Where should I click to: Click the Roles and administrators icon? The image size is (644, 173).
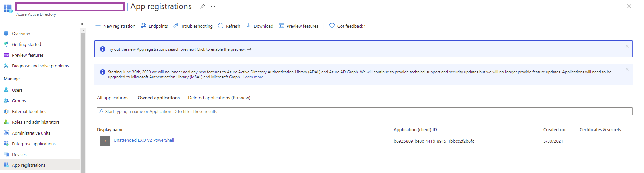[6, 122]
